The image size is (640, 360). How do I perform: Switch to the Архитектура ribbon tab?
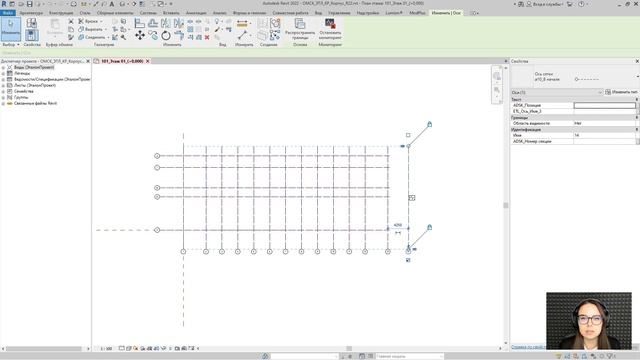click(31, 13)
